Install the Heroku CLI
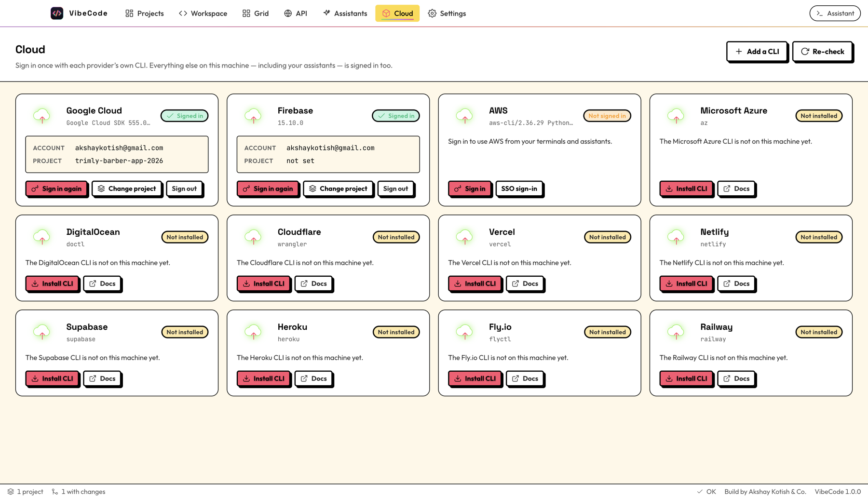Screen dimensions: 868x499 (x=263, y=378)
